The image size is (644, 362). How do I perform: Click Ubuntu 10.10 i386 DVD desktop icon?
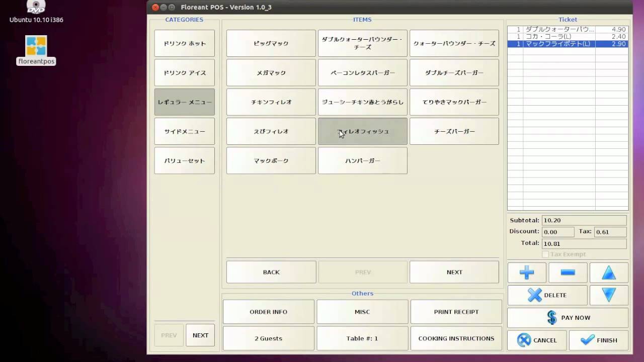point(36,12)
